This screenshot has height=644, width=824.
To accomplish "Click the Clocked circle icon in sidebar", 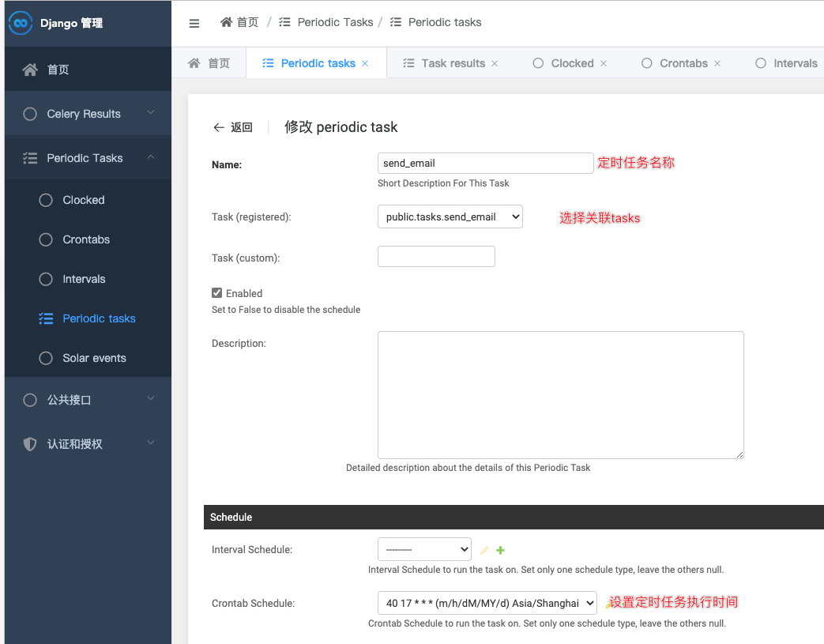I will 46,200.
